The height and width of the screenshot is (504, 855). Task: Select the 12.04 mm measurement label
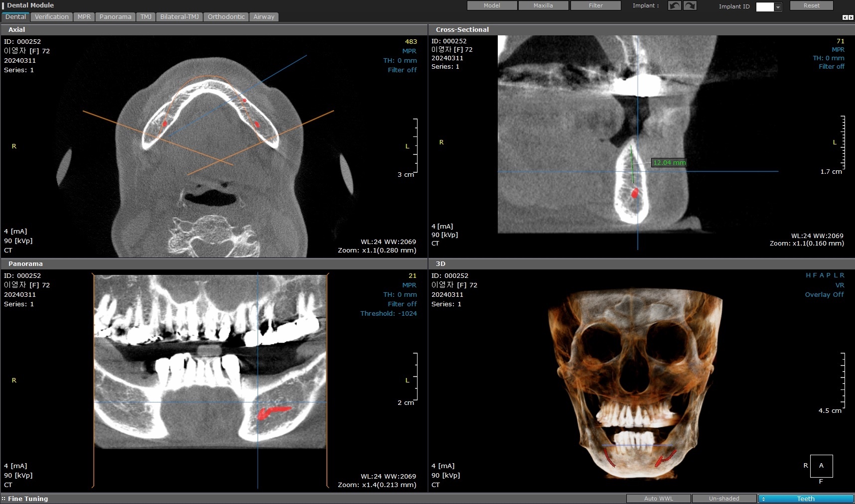point(669,163)
